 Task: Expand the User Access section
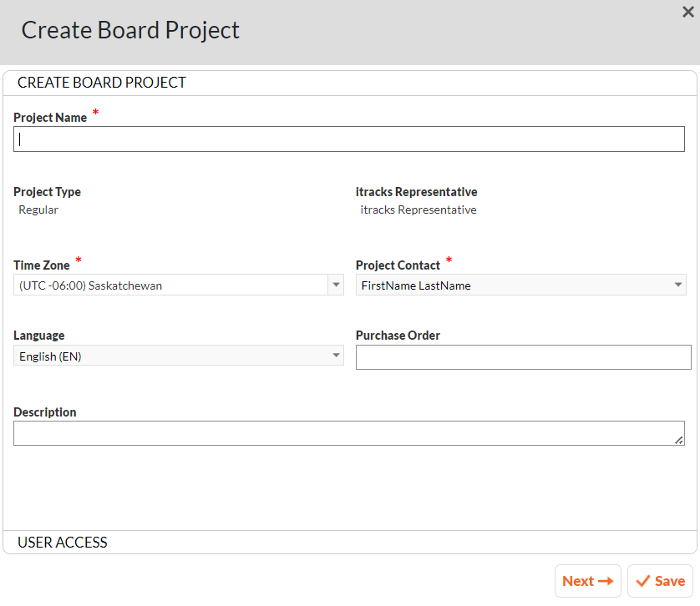coord(349,543)
